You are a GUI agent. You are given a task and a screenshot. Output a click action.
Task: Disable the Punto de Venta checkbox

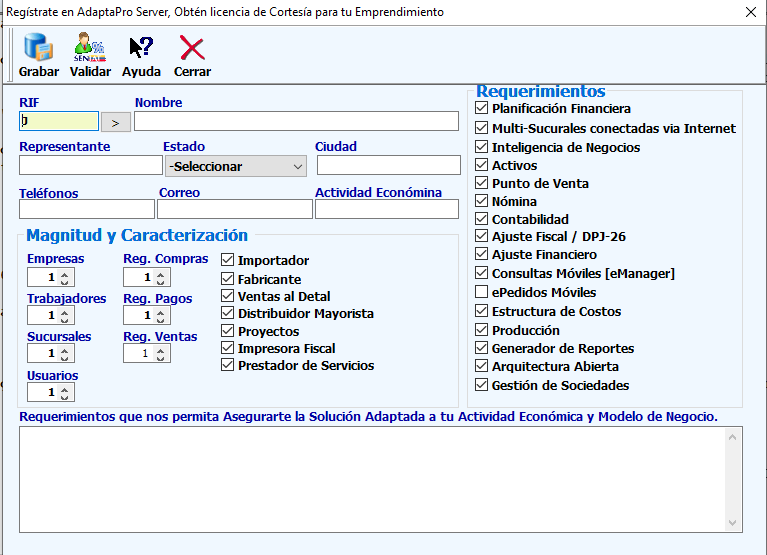482,183
